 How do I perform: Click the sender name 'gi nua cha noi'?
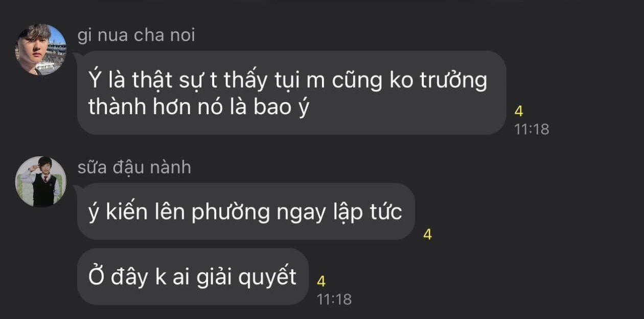tap(136, 36)
